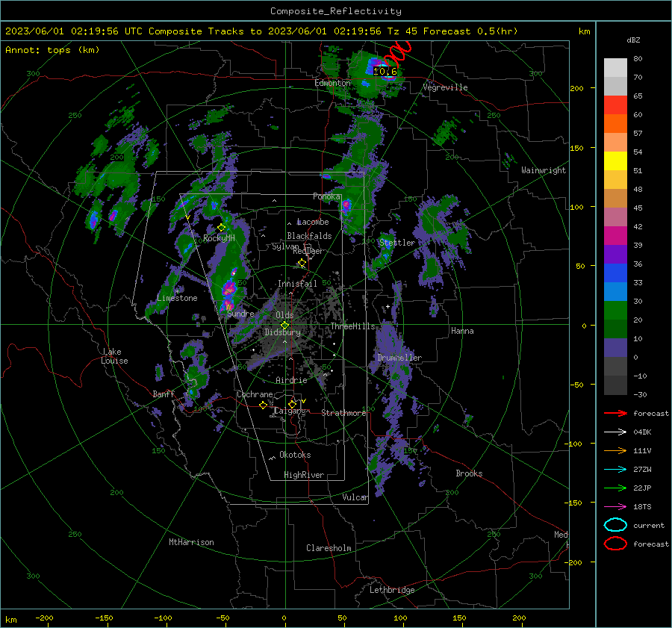The width and height of the screenshot is (672, 628).
Task: Click the bright green 20-30 dBZ swatch
Action: click(615, 311)
